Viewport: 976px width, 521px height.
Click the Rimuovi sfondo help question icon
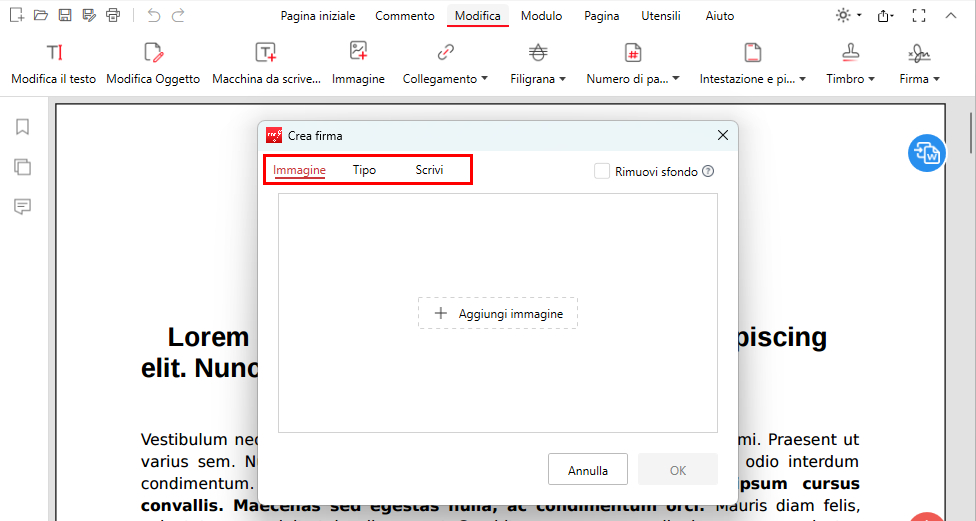(x=708, y=171)
